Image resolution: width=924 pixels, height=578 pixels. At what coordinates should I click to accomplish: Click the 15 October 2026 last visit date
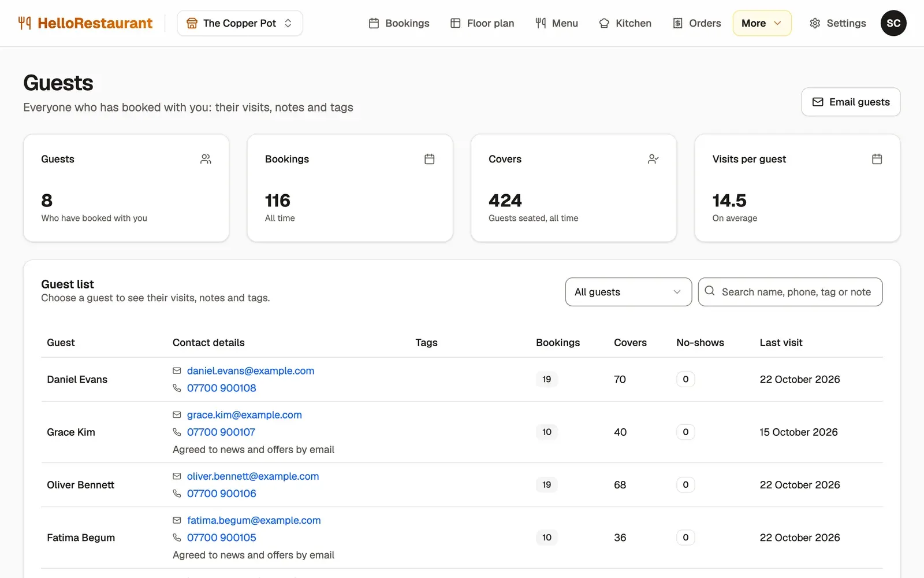pos(799,432)
